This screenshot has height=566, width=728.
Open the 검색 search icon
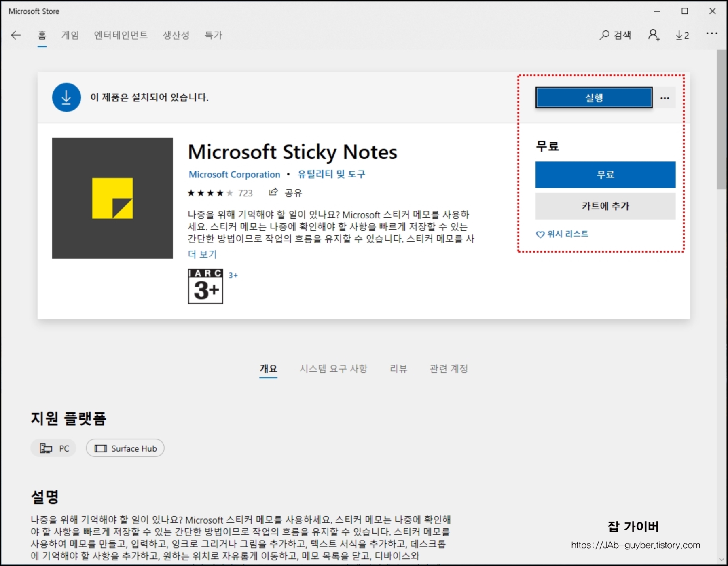(615, 35)
